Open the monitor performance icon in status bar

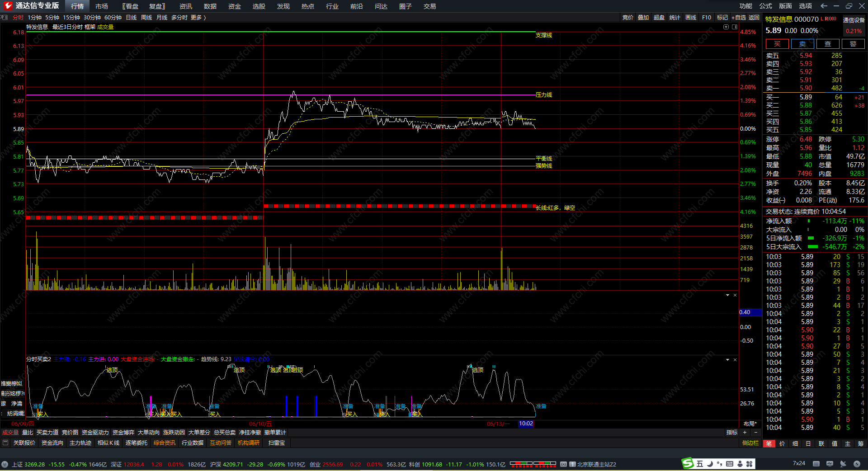[830, 464]
